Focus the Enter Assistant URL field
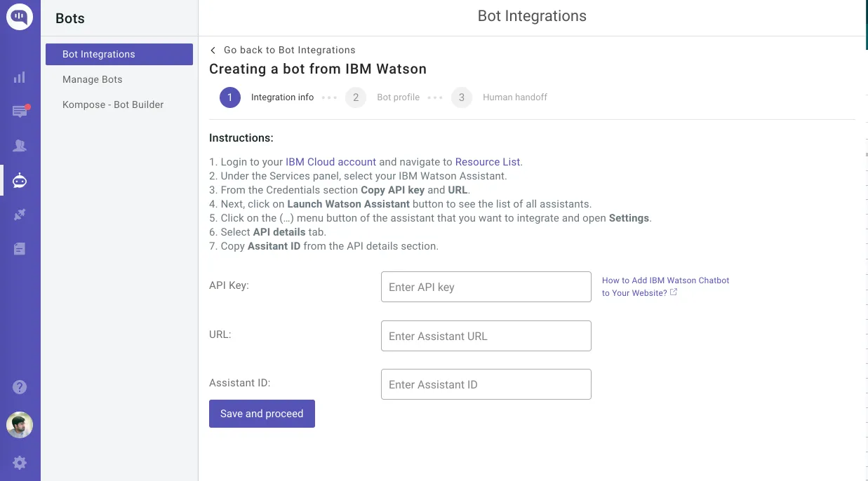 [486, 336]
